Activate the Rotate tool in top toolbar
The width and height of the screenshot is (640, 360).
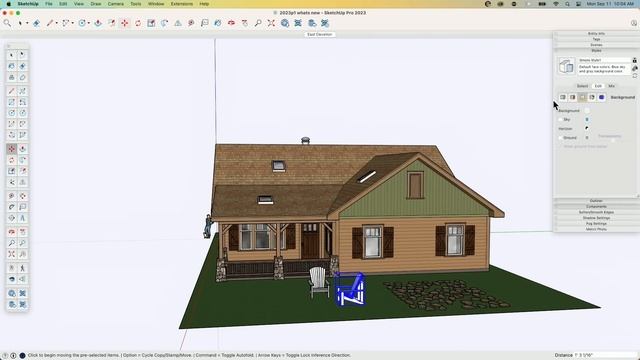(x=138, y=23)
